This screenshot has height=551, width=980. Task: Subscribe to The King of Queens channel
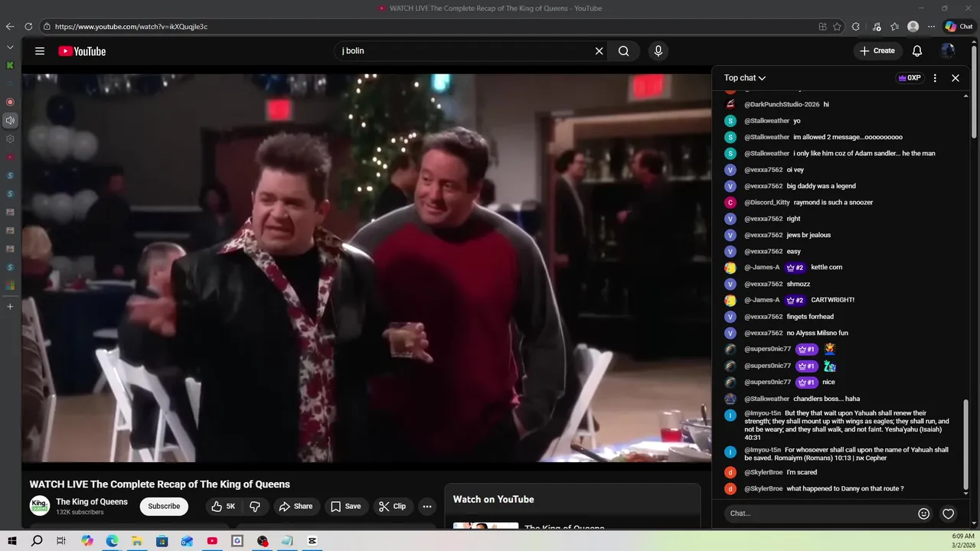click(x=164, y=507)
